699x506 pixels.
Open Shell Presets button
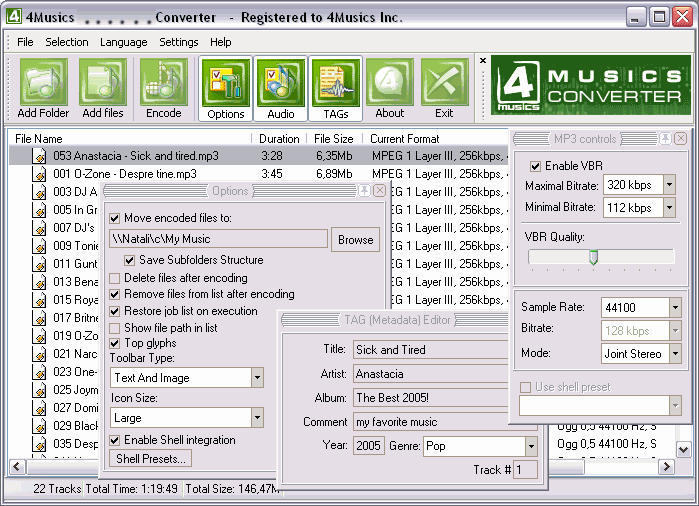coord(150,459)
